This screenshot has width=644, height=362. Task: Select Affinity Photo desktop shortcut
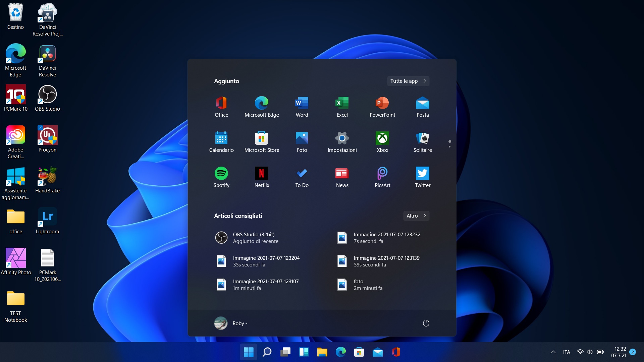click(15, 262)
